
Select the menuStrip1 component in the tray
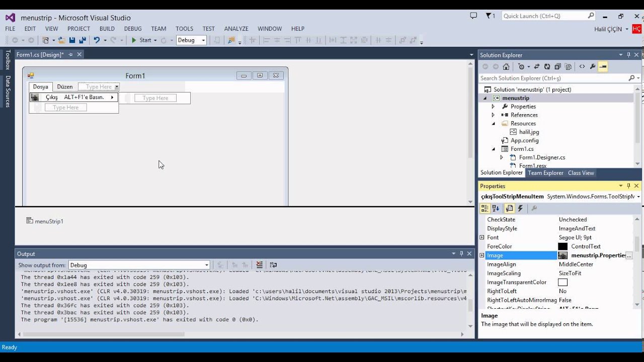click(x=45, y=221)
